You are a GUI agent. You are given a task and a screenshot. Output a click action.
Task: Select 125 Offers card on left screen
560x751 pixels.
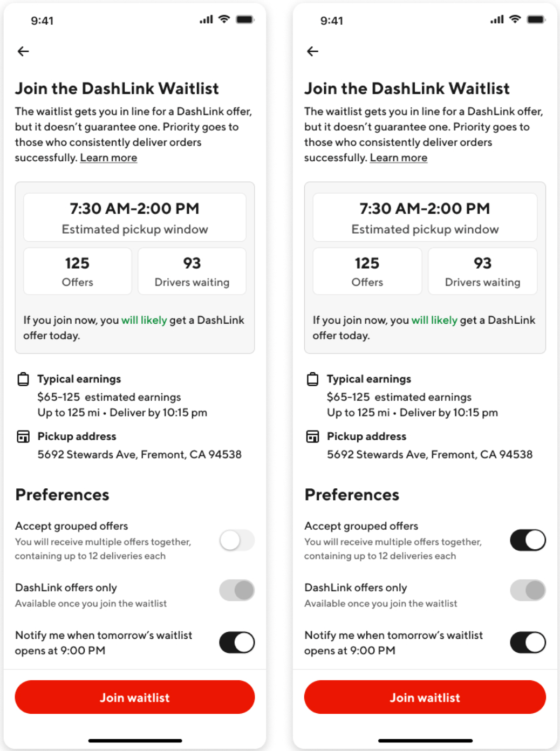pyautogui.click(x=78, y=271)
